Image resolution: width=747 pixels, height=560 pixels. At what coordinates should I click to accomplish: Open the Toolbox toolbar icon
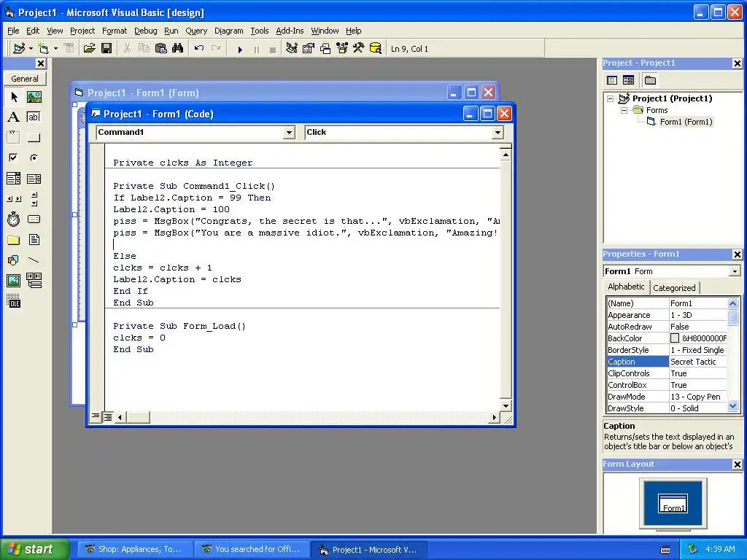(358, 49)
